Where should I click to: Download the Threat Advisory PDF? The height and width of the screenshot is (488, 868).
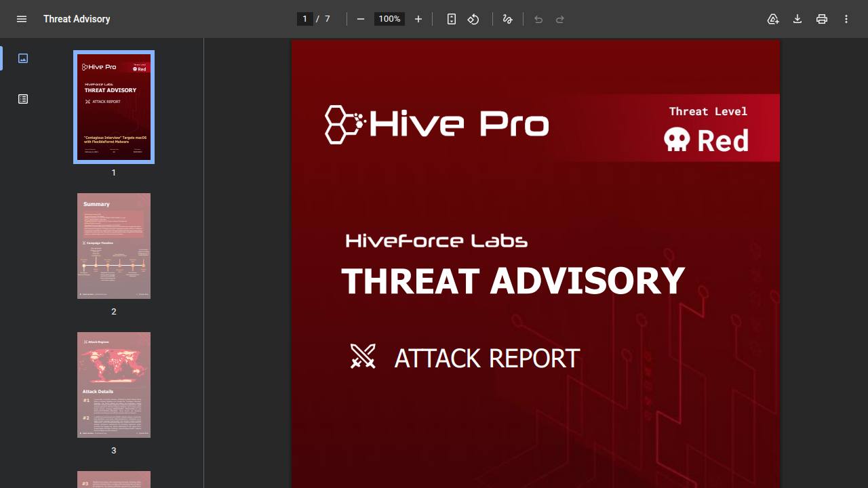click(797, 19)
